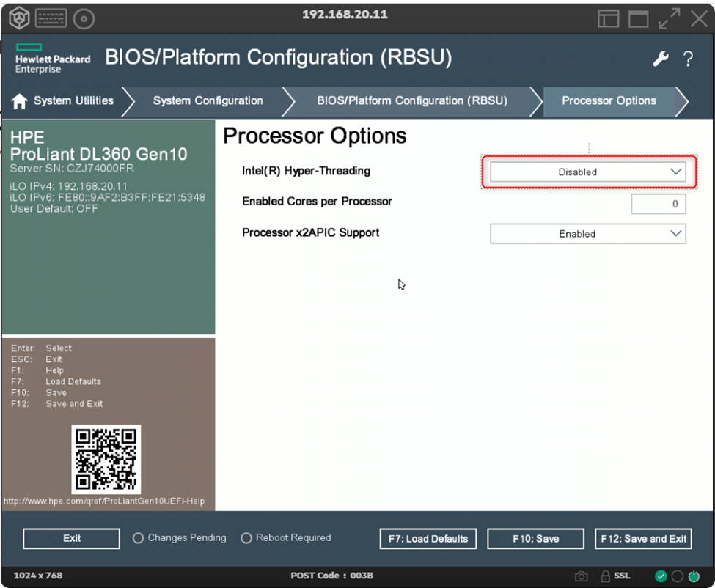Select the Reboot Required radio indicator
Image resolution: width=715 pixels, height=588 pixels.
246,538
